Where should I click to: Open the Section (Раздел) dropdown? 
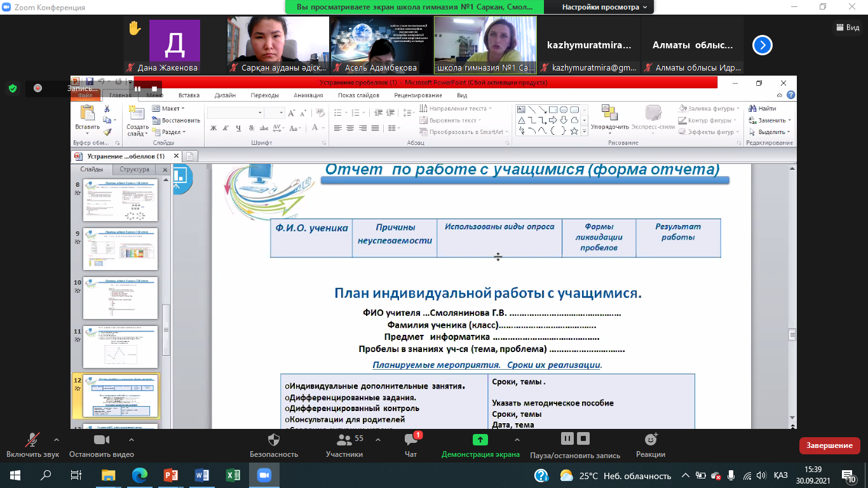click(x=169, y=132)
